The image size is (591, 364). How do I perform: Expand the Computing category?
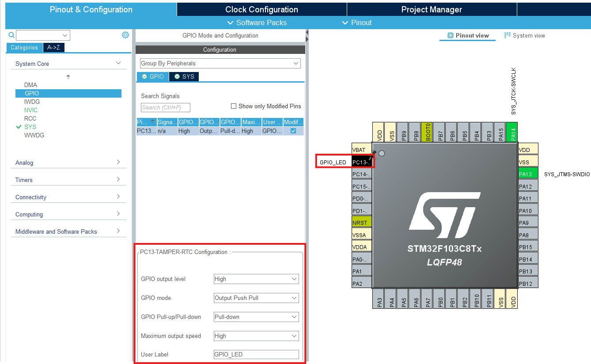click(118, 214)
